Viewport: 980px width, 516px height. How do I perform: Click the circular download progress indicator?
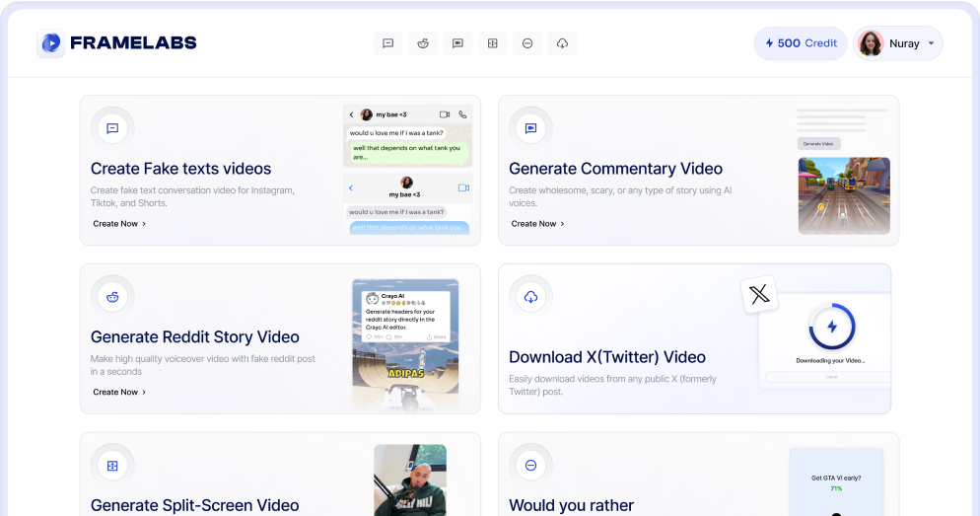click(832, 327)
